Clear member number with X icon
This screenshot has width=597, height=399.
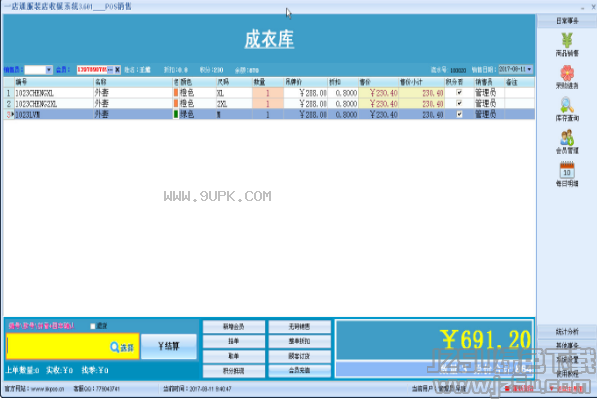point(117,70)
